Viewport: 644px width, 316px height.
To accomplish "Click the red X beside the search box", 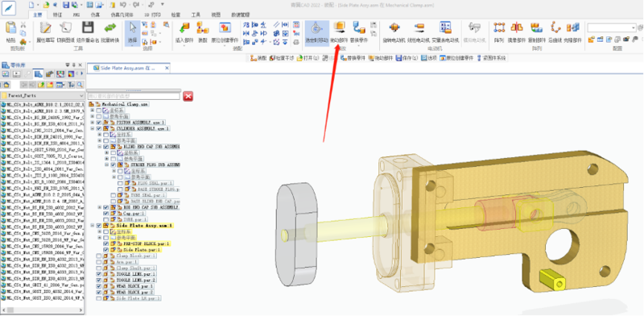I will click(188, 96).
